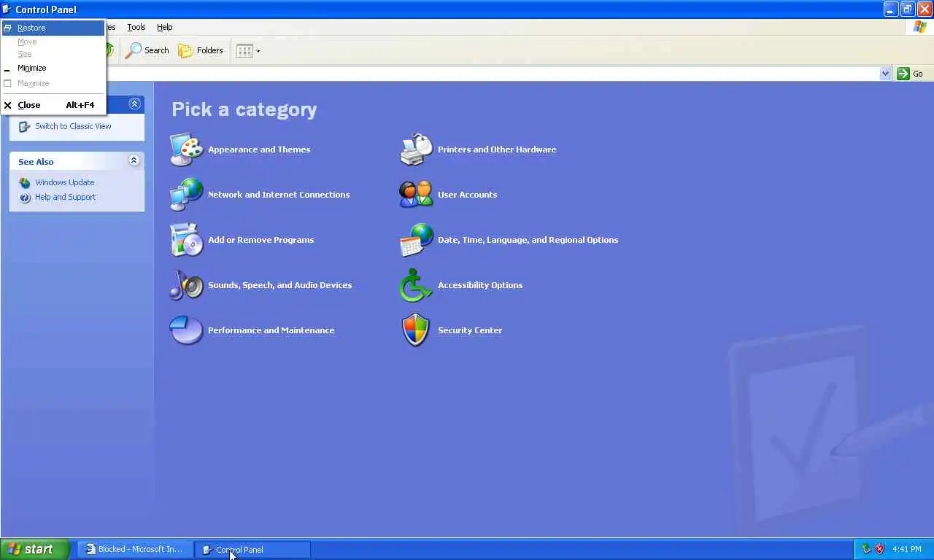Click the Printers and Other Hardware text

pos(497,149)
